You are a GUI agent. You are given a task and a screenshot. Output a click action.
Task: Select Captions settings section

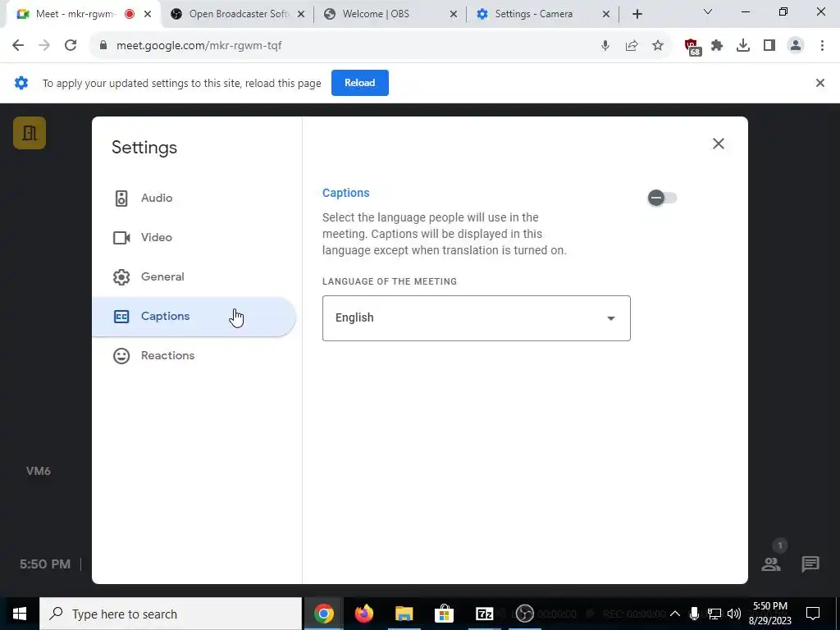(194, 317)
